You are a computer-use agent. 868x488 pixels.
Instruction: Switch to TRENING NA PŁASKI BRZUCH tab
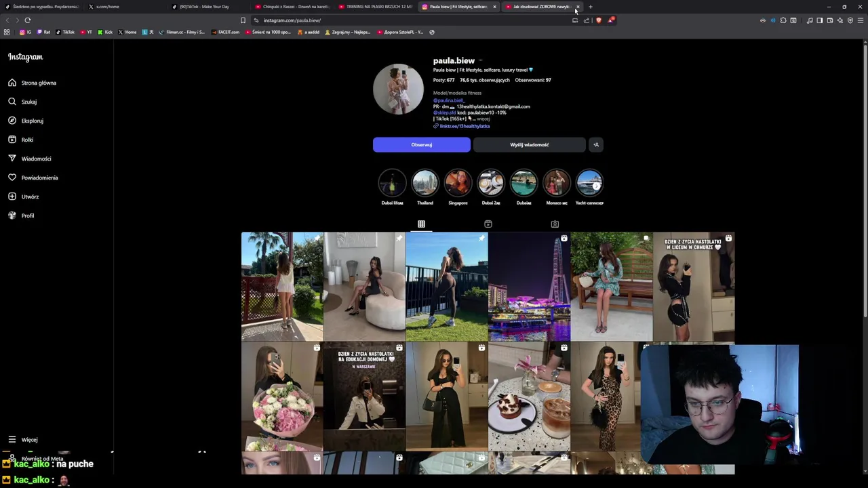click(x=376, y=7)
